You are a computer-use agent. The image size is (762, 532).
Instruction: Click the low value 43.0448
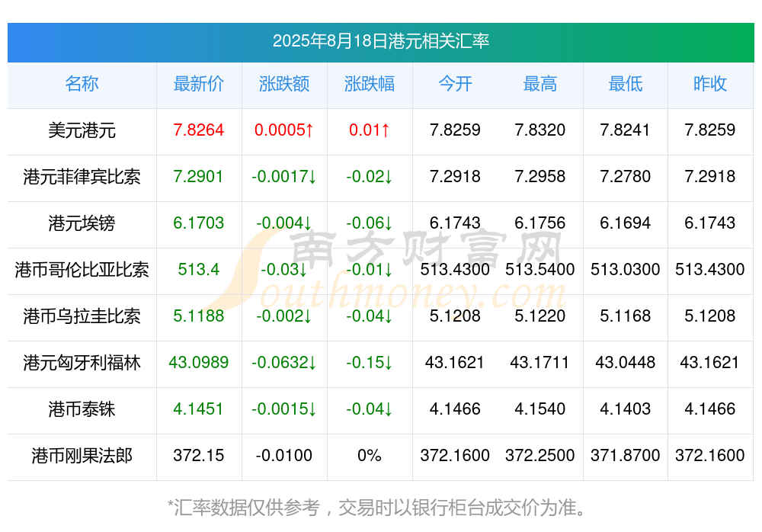[625, 362]
